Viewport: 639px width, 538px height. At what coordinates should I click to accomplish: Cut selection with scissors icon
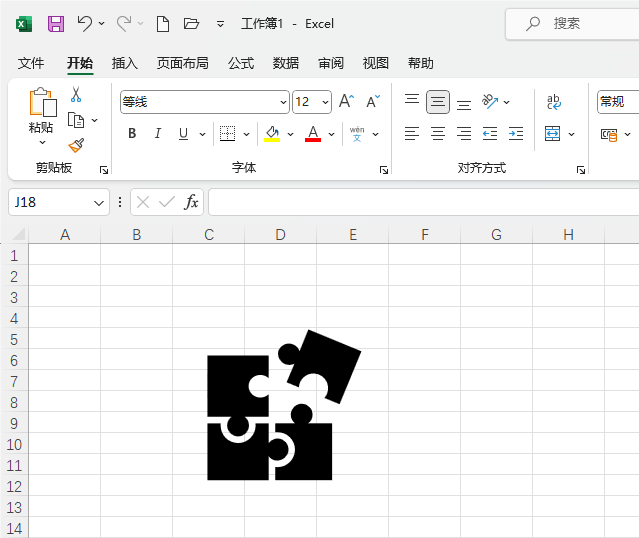pyautogui.click(x=76, y=94)
